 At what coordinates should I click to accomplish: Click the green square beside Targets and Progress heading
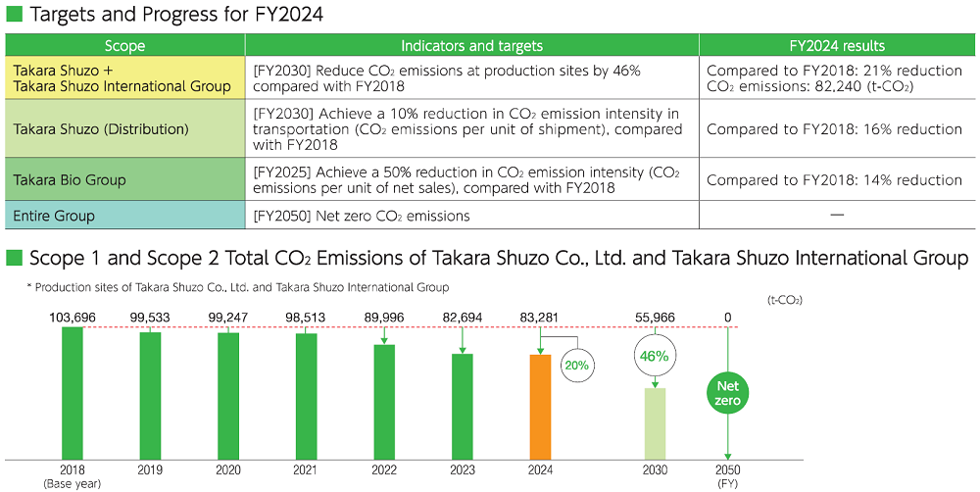[x=14, y=15]
